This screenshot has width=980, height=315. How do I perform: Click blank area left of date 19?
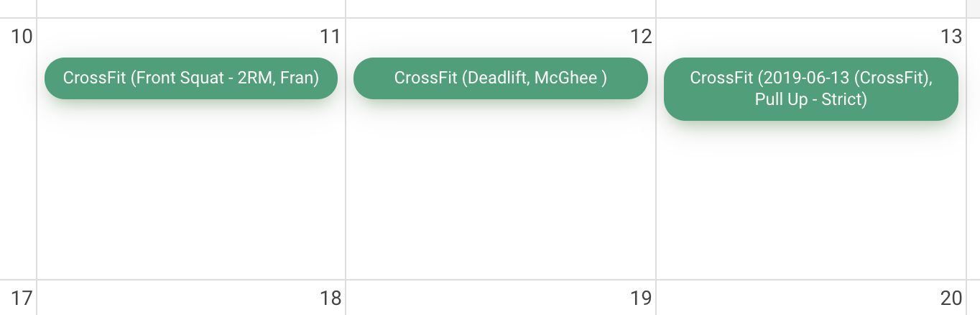[496, 298]
